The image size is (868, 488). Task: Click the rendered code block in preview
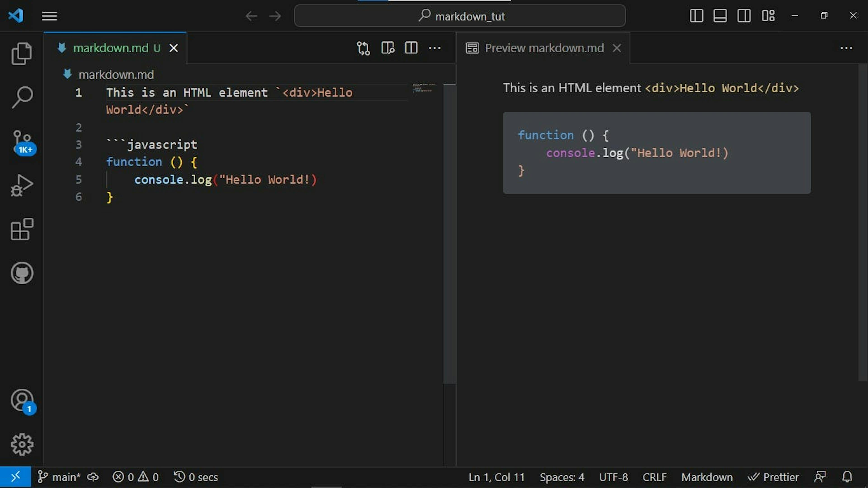pyautogui.click(x=657, y=153)
